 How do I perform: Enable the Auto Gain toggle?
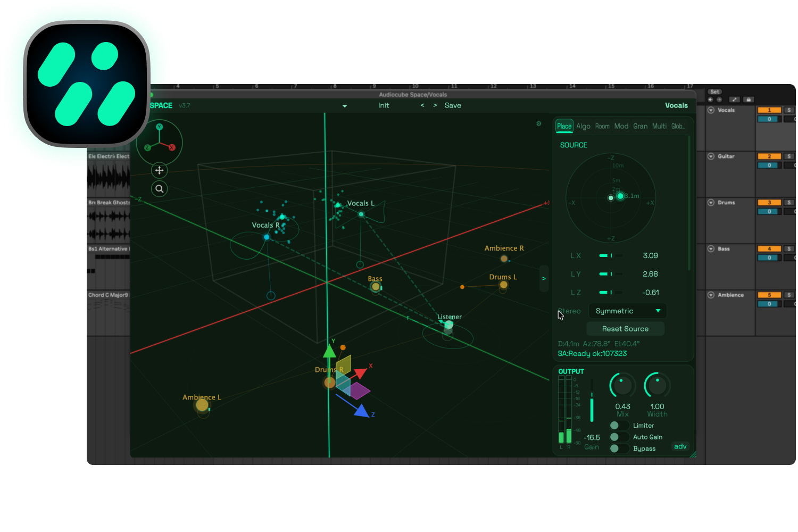click(619, 437)
